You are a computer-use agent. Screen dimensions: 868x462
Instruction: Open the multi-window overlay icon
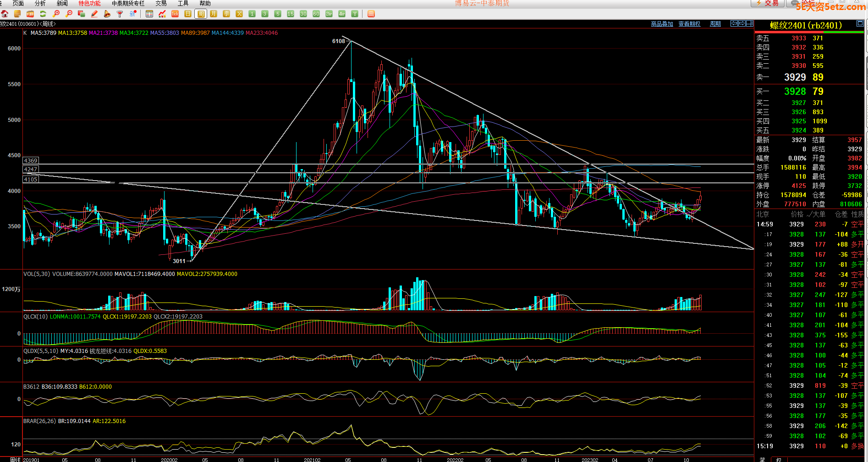[x=82, y=14]
